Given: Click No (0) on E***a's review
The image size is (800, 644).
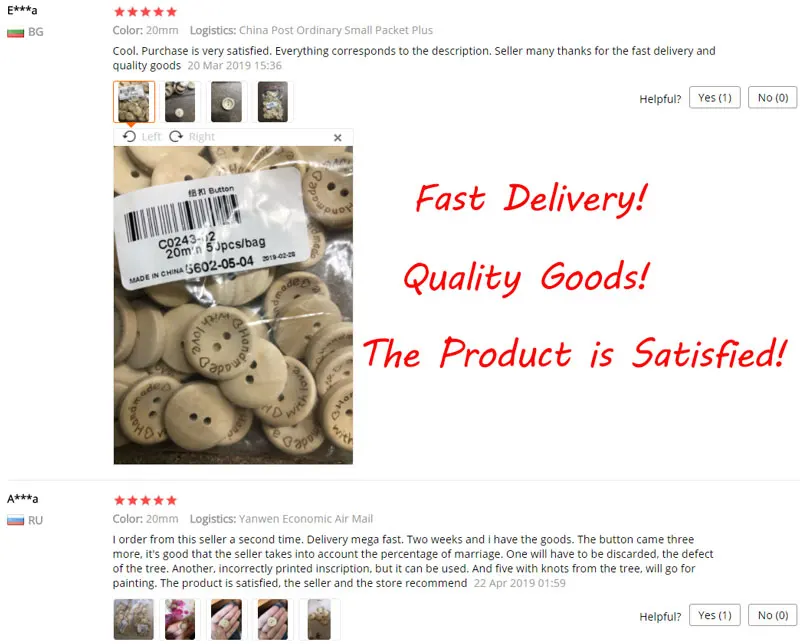Looking at the screenshot, I should point(772,97).
